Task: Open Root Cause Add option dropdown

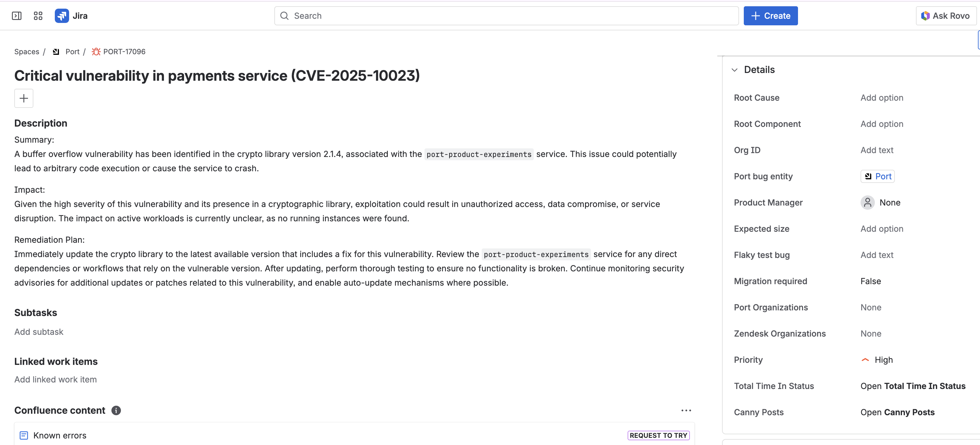Action: tap(881, 98)
